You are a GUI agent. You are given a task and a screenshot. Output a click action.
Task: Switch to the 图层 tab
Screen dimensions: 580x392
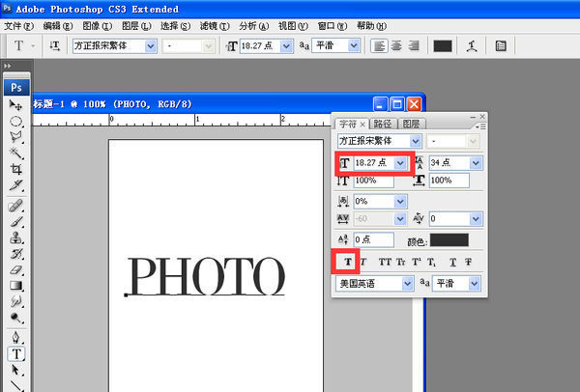click(411, 124)
